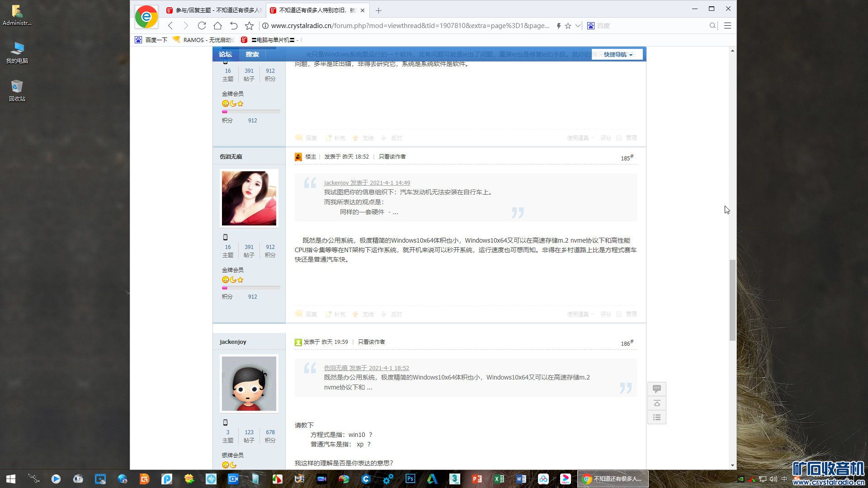868x488 pixels.
Task: Click 评分 rating on post 185
Action: tap(606, 314)
